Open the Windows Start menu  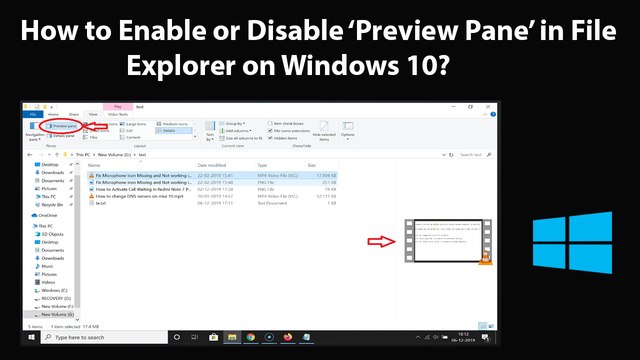[31, 337]
